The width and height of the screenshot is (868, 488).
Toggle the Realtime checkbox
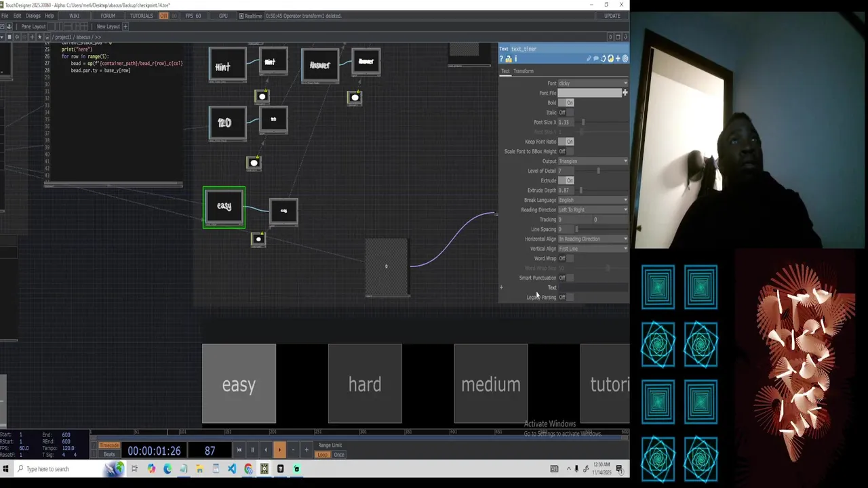pyautogui.click(x=241, y=16)
